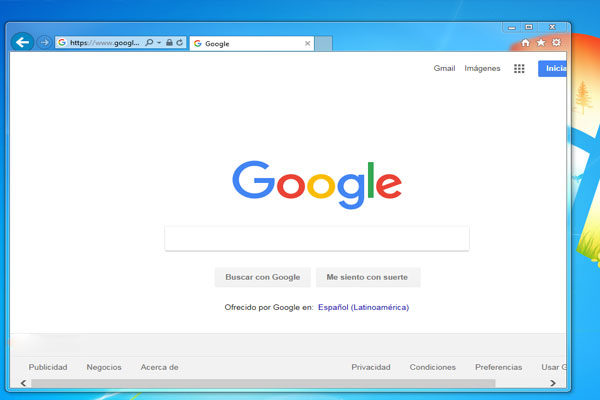Click the search magnifier in address bar
Image resolution: width=600 pixels, height=400 pixels.
pos(149,42)
